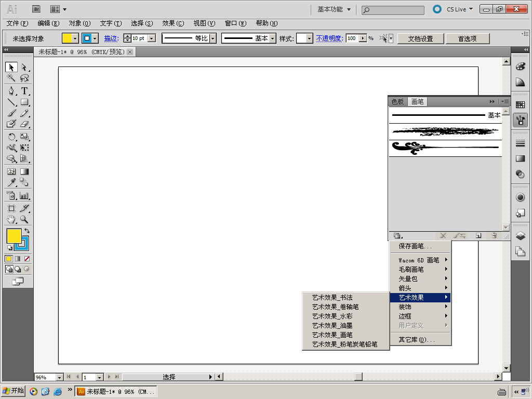This screenshot has width=532, height=399.
Task: Select the Blob Brush tool
Action: [x=11, y=124]
